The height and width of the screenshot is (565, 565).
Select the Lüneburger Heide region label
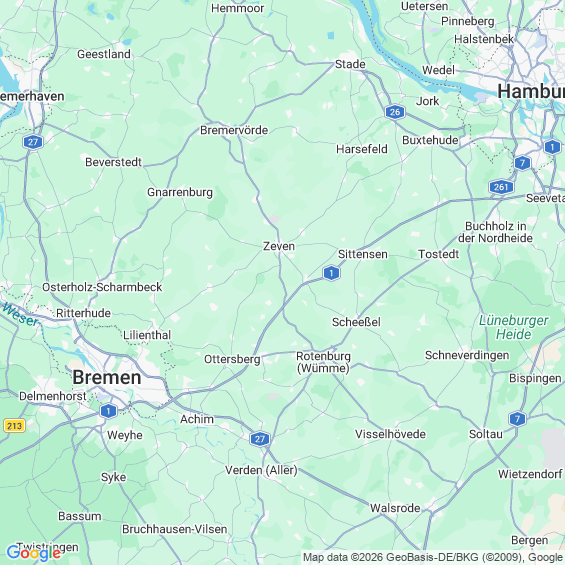pyautogui.click(x=513, y=327)
